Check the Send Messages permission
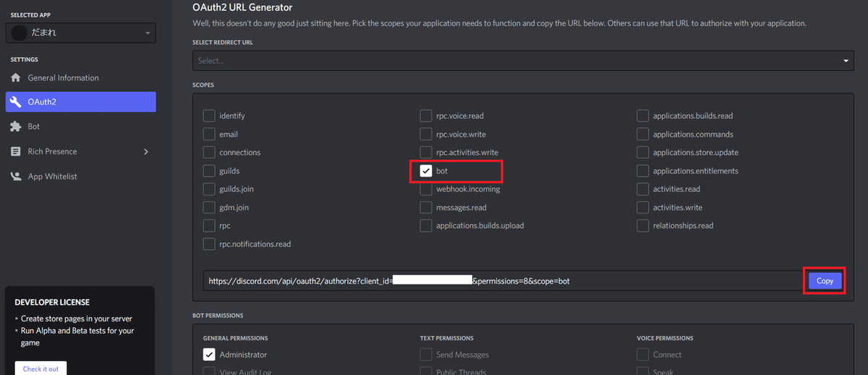This screenshot has width=868, height=375. pyautogui.click(x=426, y=355)
